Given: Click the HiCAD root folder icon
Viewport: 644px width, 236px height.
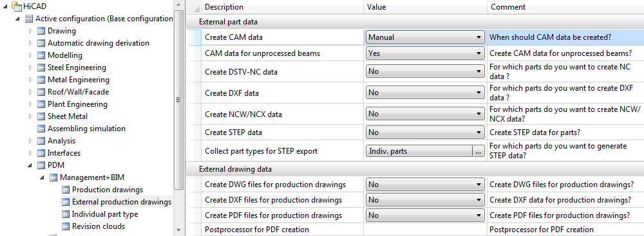Looking at the screenshot, I should pyautogui.click(x=17, y=6).
